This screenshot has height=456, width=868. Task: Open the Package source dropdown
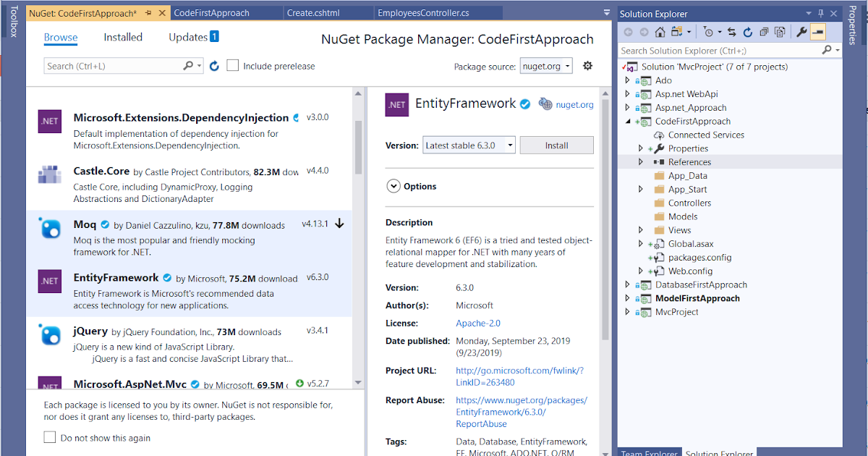546,66
